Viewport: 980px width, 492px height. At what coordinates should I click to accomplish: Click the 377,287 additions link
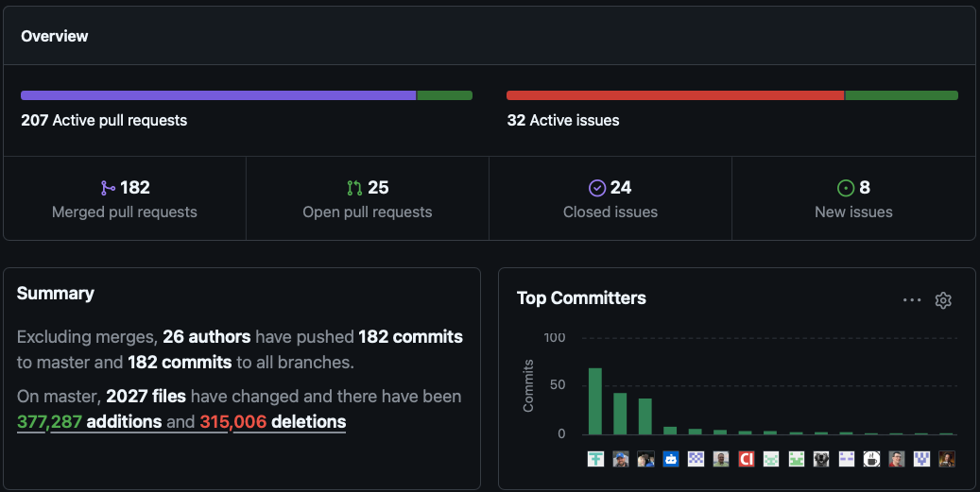pyautogui.click(x=89, y=422)
